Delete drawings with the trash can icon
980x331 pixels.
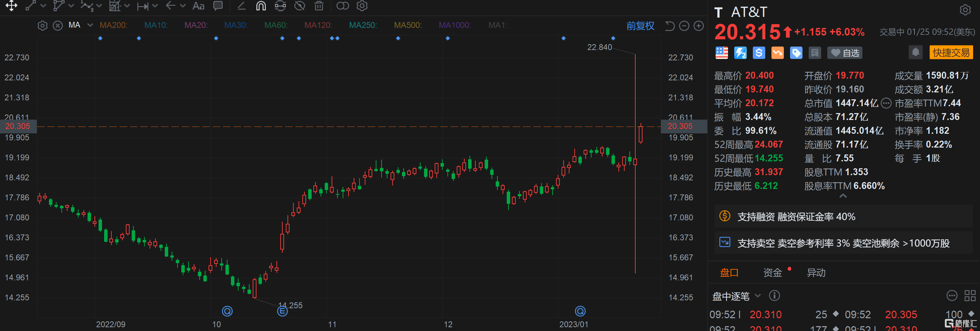319,6
